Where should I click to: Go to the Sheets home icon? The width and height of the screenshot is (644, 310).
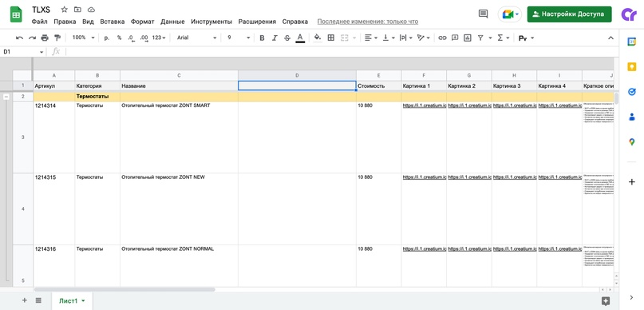[x=16, y=15]
